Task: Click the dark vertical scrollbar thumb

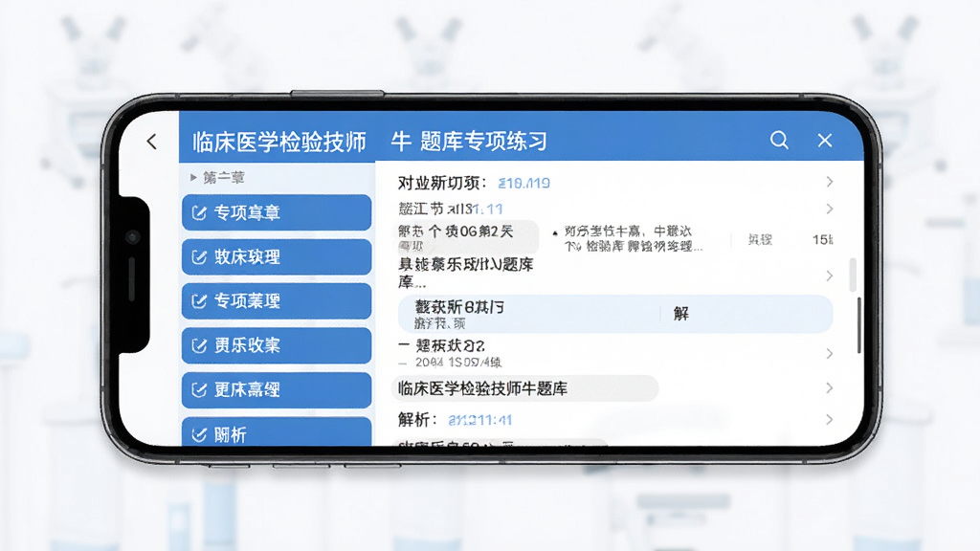Action: (x=859, y=325)
